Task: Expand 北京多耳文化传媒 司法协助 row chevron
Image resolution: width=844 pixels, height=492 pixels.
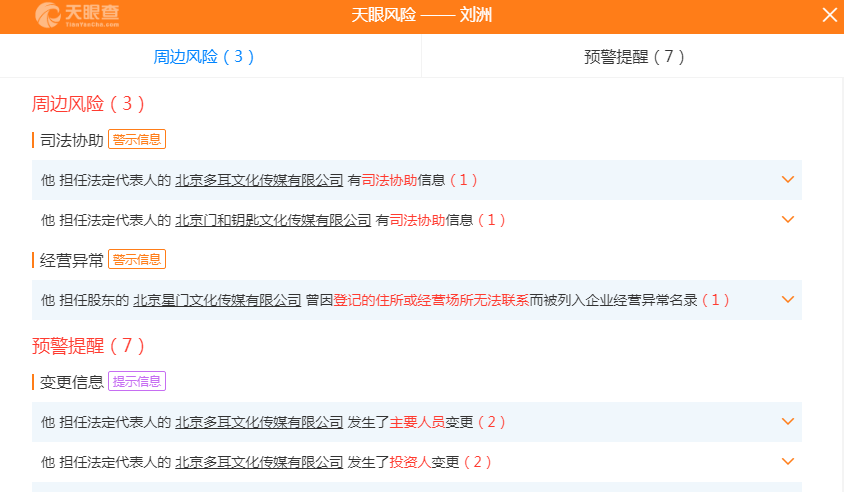Action: click(787, 180)
